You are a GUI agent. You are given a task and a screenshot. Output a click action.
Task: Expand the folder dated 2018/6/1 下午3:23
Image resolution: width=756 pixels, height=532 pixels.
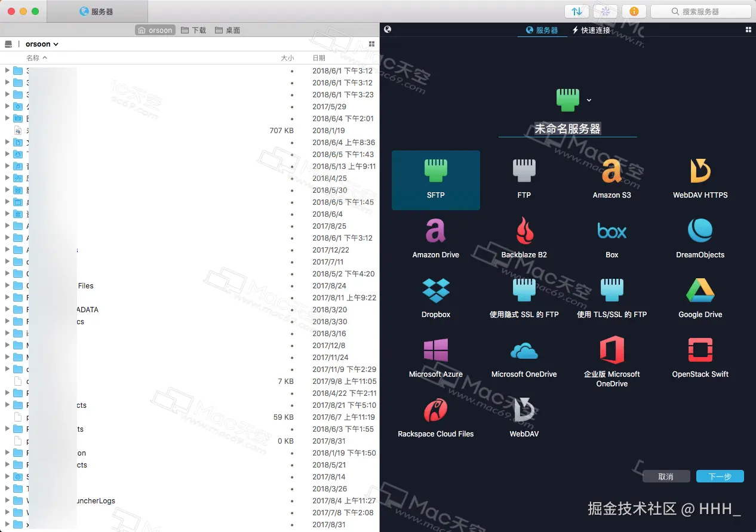click(x=7, y=94)
